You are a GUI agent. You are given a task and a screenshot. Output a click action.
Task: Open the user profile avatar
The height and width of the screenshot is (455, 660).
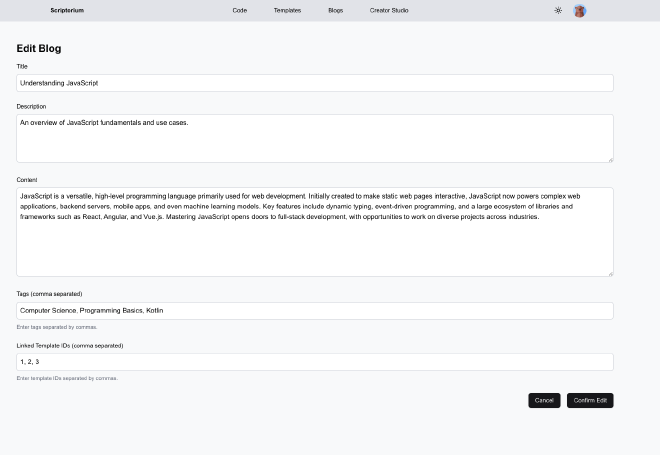coord(580,11)
